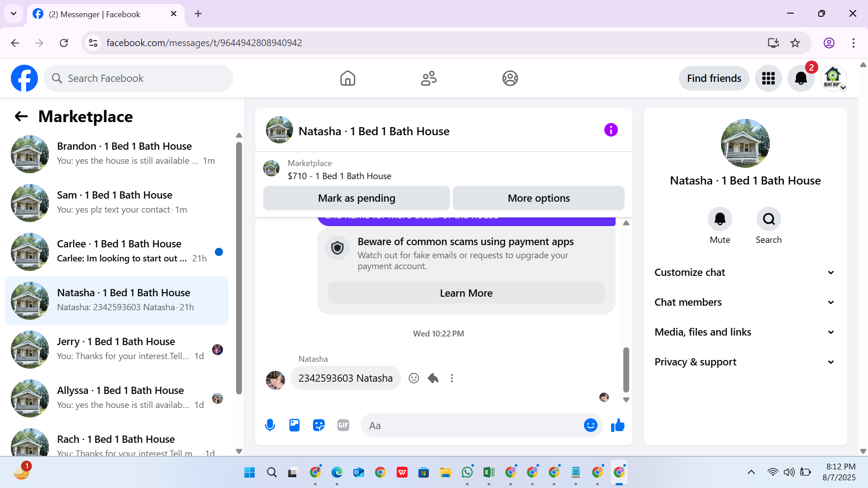Open Jerry's conversation
868x488 pixels.
pos(117,349)
